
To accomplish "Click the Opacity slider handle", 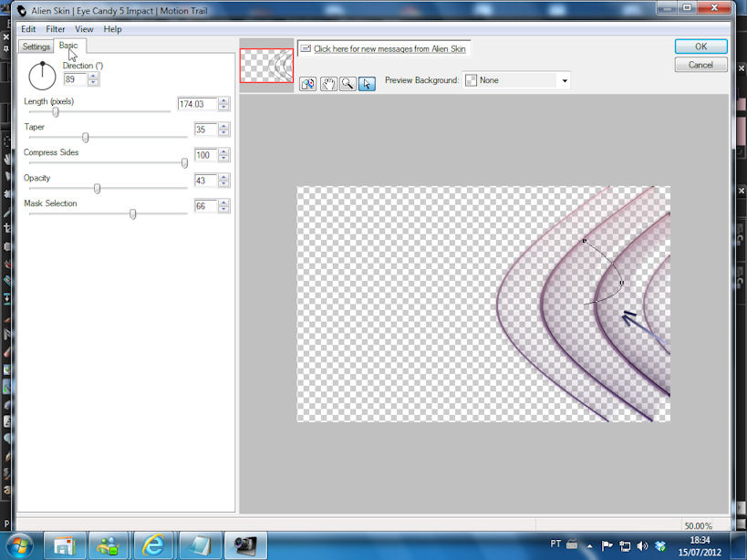I will 98,189.
